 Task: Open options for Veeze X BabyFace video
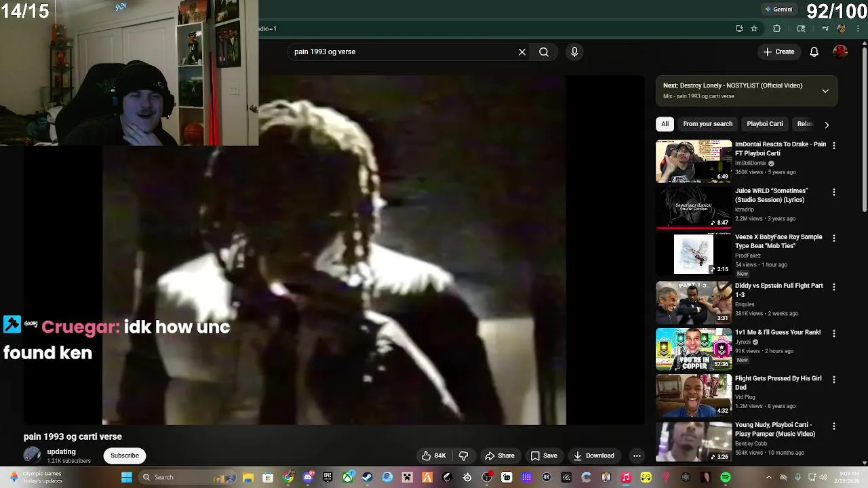tap(834, 238)
